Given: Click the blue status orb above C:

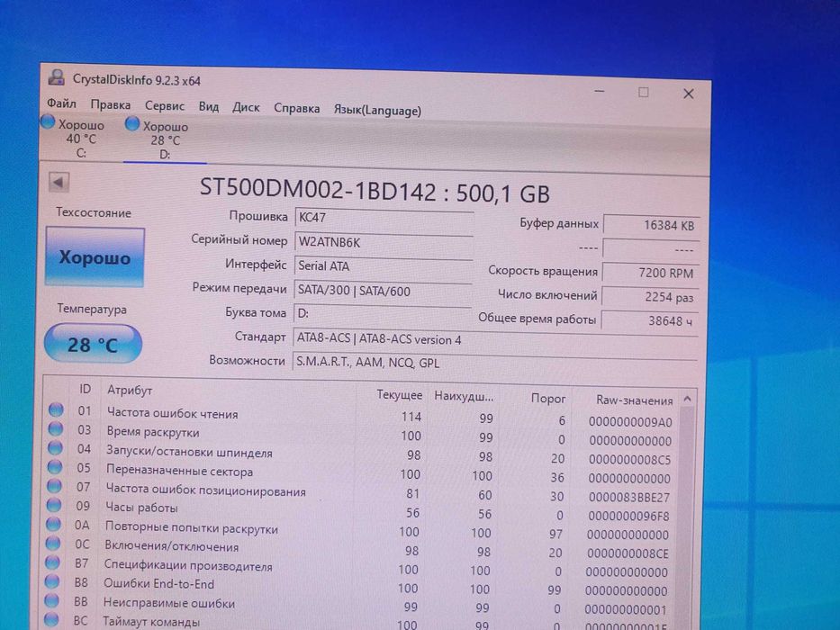Looking at the screenshot, I should tap(48, 122).
